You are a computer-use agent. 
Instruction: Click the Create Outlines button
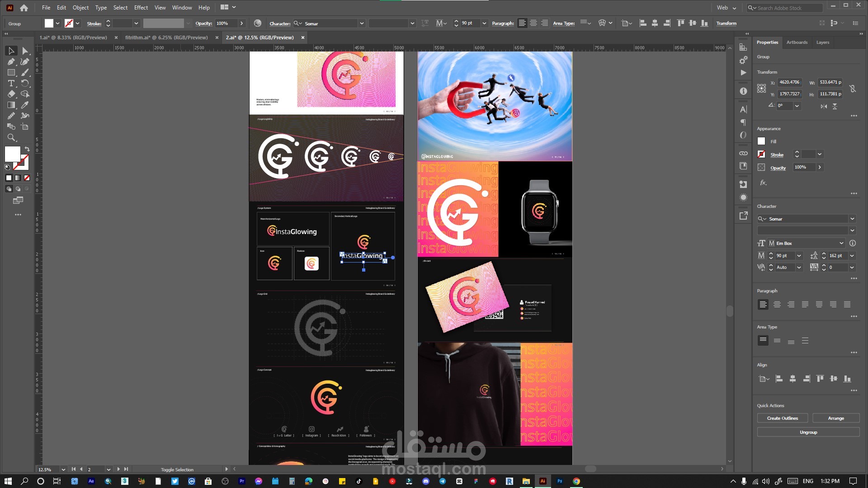[782, 418]
